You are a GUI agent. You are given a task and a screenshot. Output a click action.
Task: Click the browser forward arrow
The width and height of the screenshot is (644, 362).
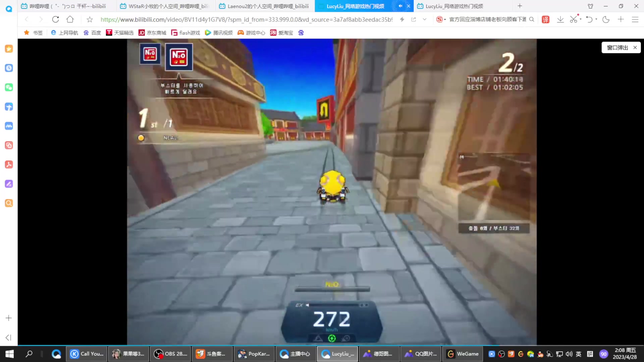[41, 19]
